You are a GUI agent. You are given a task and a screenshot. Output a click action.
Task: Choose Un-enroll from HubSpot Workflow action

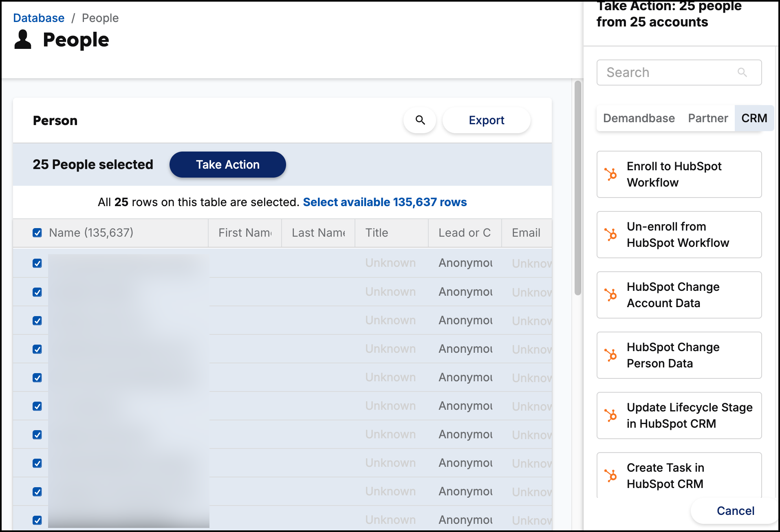coord(679,235)
